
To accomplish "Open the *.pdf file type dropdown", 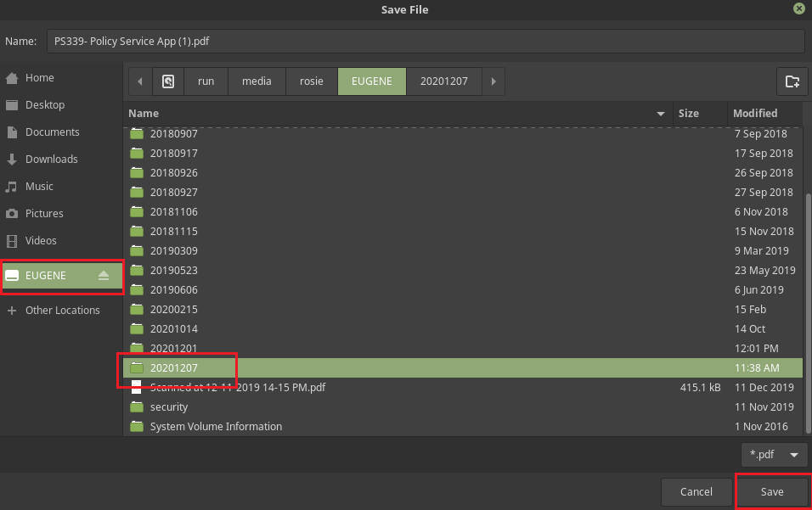I will point(774,455).
